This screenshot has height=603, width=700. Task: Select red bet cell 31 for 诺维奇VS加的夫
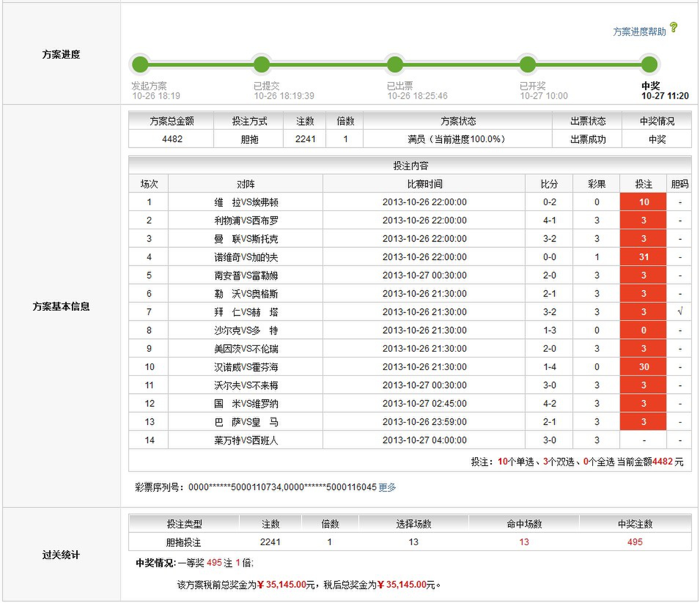coord(643,257)
